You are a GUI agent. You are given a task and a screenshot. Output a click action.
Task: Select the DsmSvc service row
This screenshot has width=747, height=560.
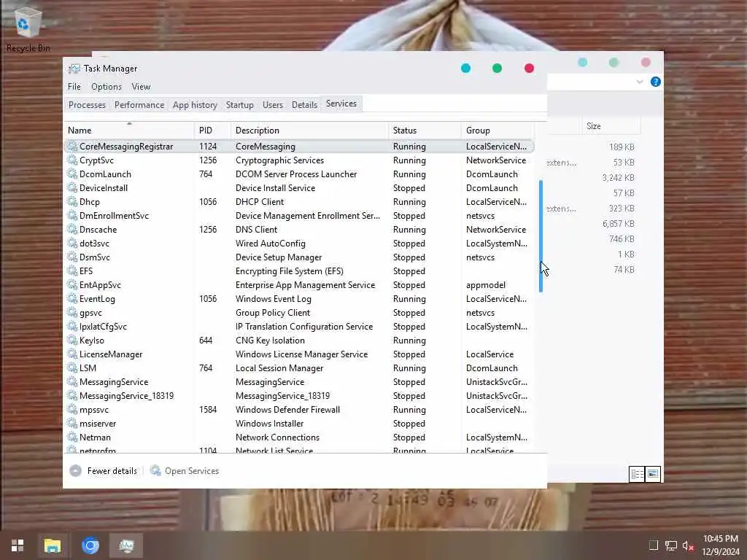298,257
